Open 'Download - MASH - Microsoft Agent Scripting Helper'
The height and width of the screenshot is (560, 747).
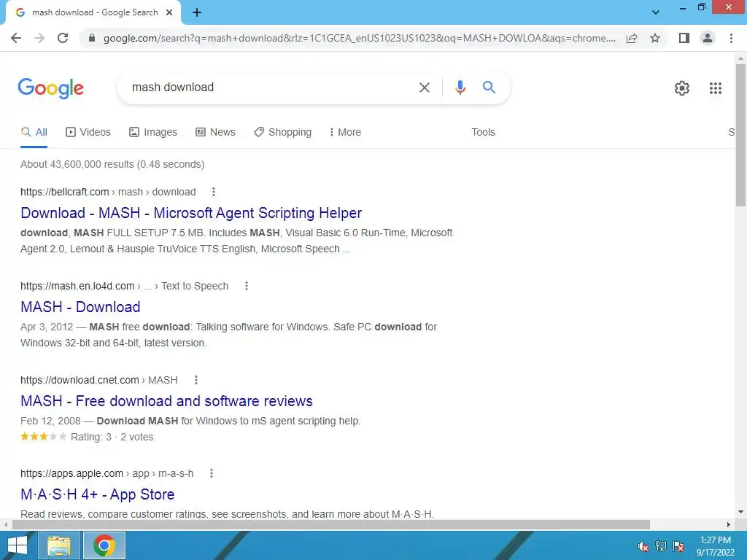point(191,213)
